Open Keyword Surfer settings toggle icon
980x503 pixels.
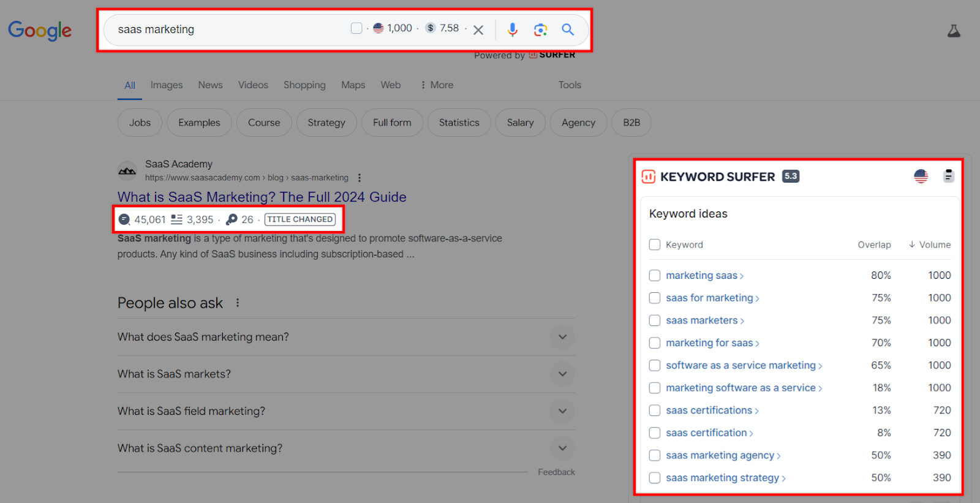[948, 176]
